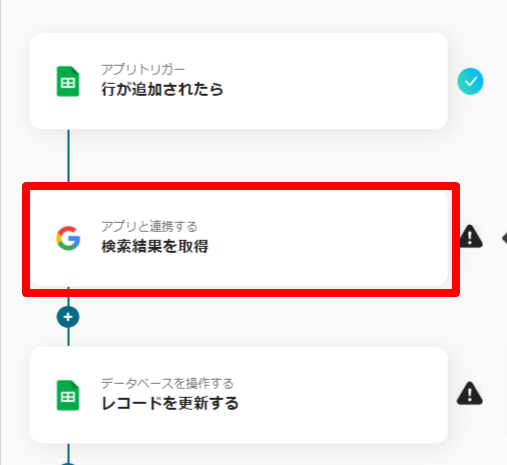Click the レコードを更新する title text
Viewport: 507px width, 465px height.
[x=170, y=403]
